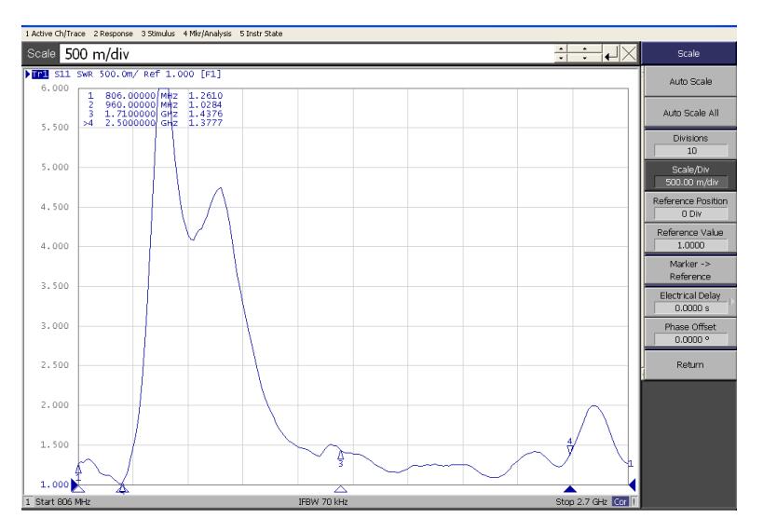Click the solid marker 4 pointer on the frequency axis
777x532 pixels.
(x=570, y=489)
